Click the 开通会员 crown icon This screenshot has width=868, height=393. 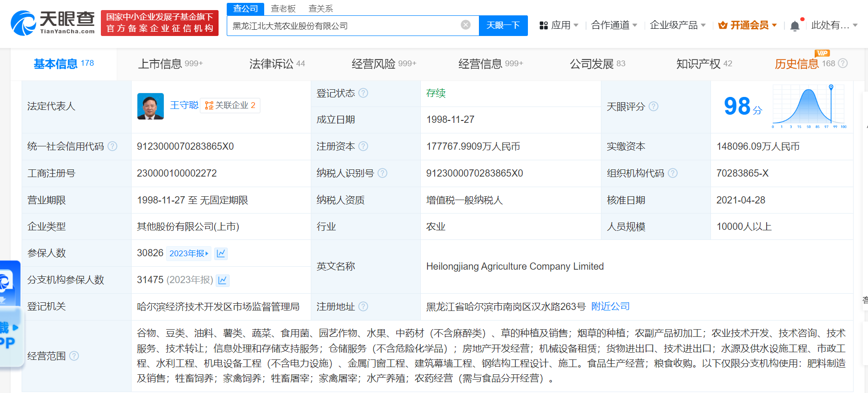(x=723, y=25)
